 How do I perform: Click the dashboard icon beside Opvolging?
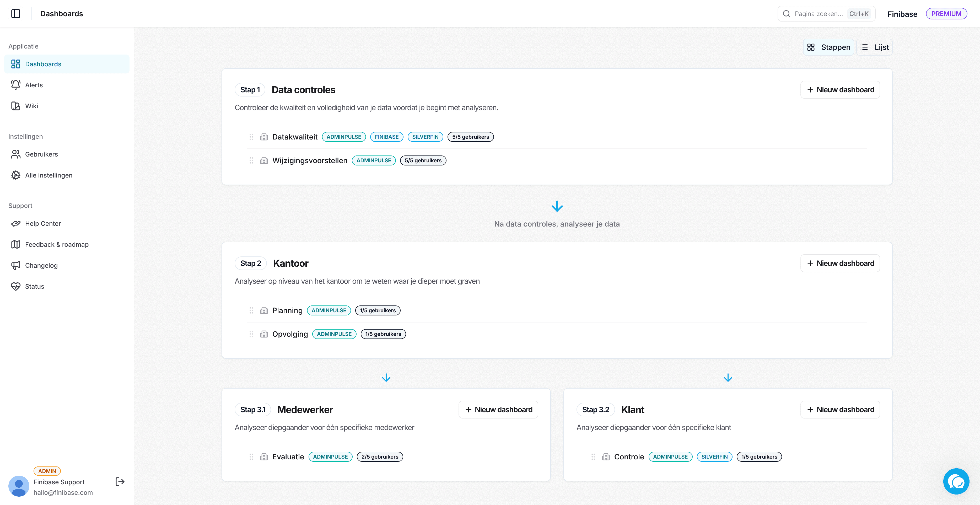[x=264, y=334]
